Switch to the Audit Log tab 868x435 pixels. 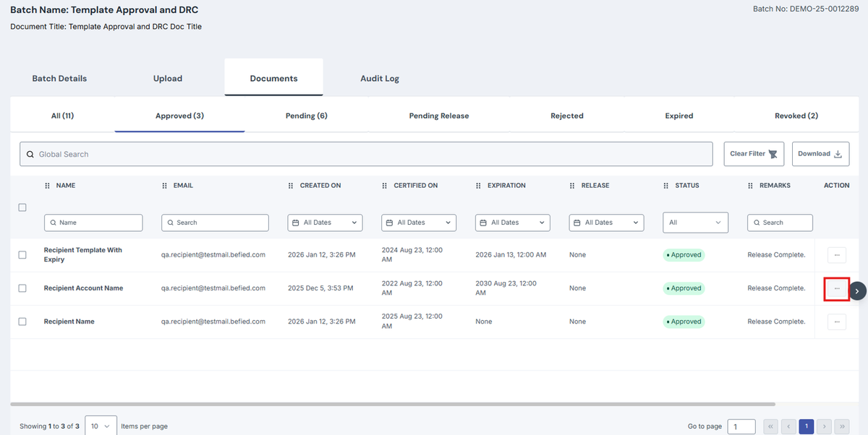[x=380, y=78]
